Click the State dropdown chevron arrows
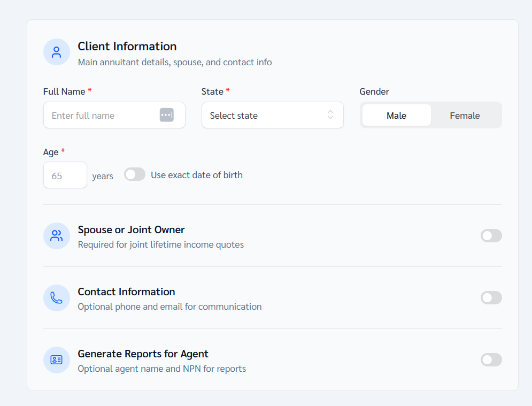This screenshot has height=406, width=532. [330, 115]
